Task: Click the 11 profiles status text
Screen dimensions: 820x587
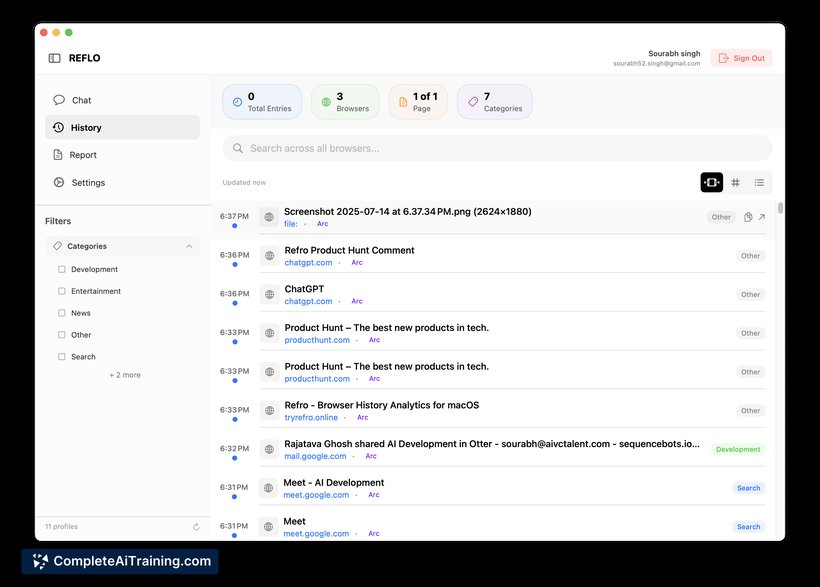Action: click(61, 527)
